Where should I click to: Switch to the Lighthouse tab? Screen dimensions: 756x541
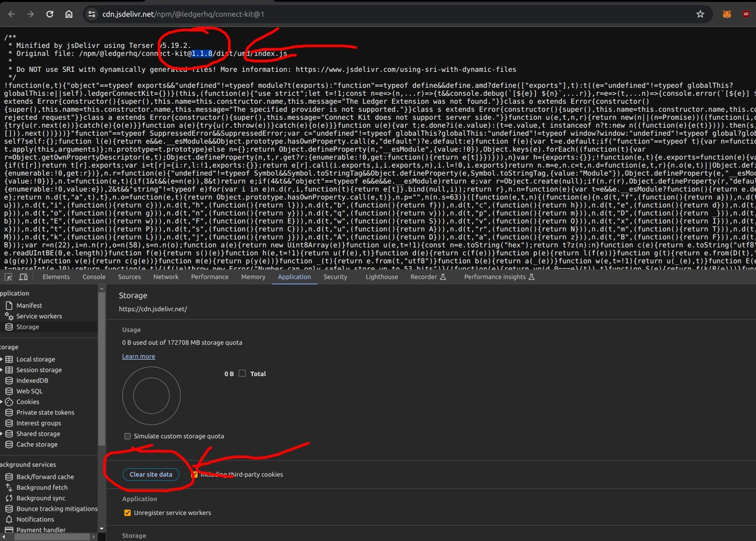click(382, 277)
